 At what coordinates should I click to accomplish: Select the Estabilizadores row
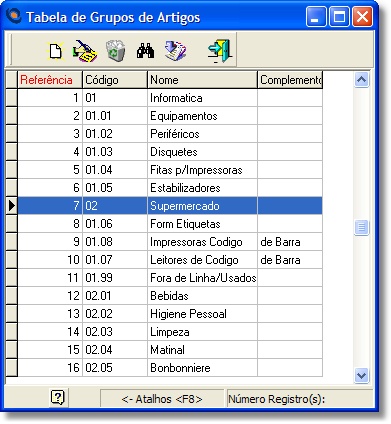pos(170,188)
